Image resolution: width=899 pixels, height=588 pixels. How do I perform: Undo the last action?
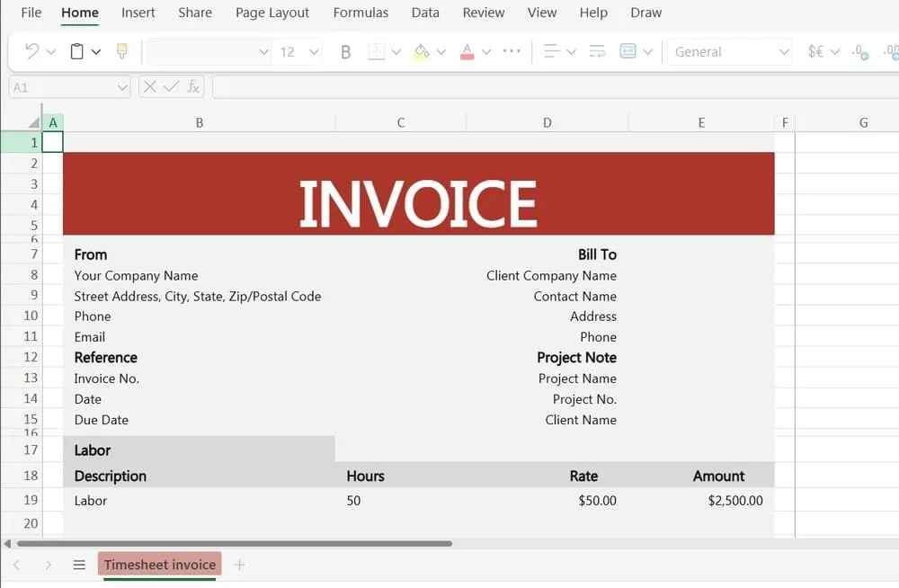point(30,51)
